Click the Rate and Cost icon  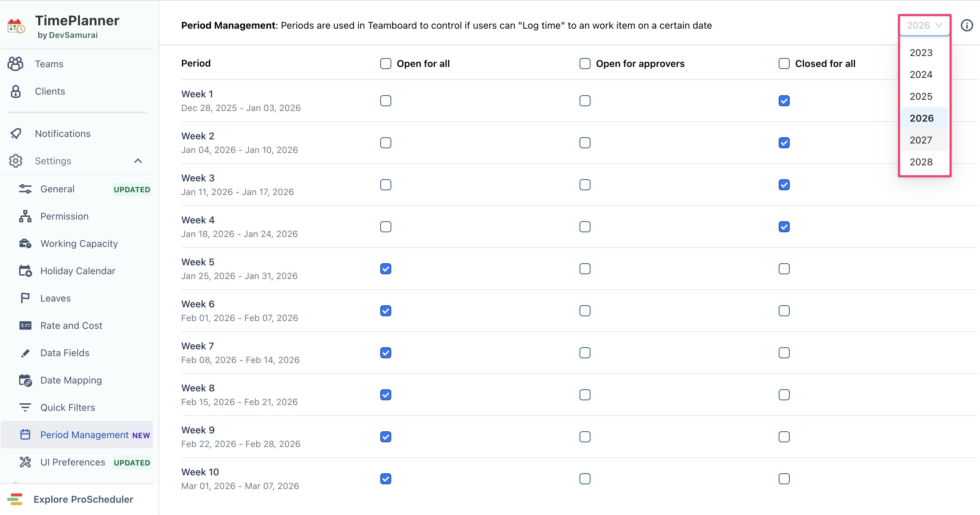coord(25,325)
